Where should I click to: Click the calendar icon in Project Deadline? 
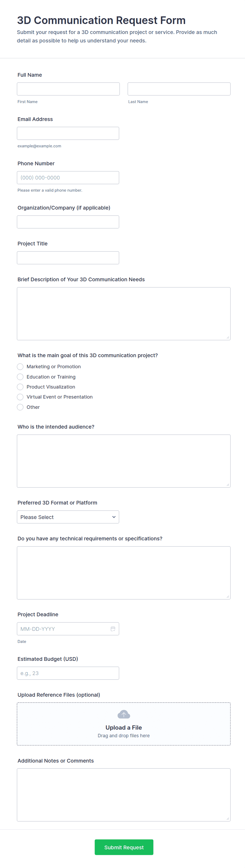pyautogui.click(x=113, y=629)
